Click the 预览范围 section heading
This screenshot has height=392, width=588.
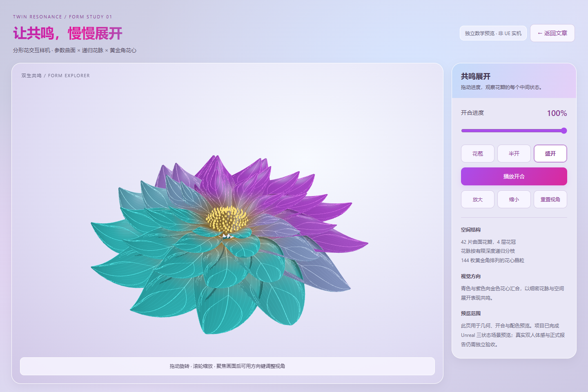point(471,314)
